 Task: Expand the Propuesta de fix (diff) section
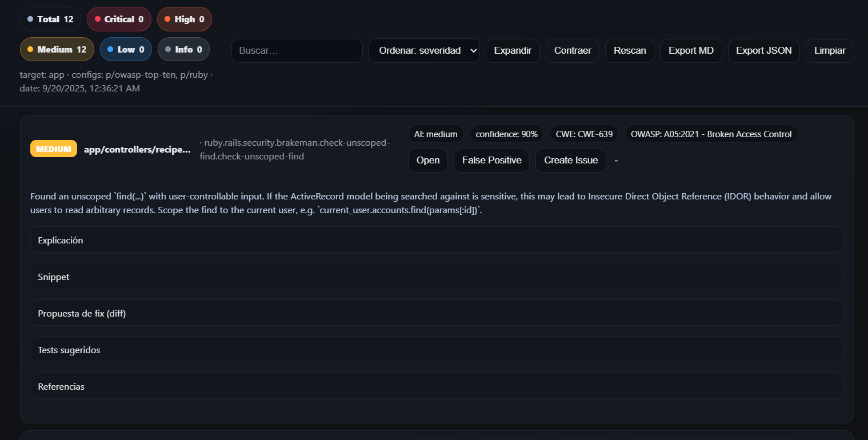click(436, 313)
